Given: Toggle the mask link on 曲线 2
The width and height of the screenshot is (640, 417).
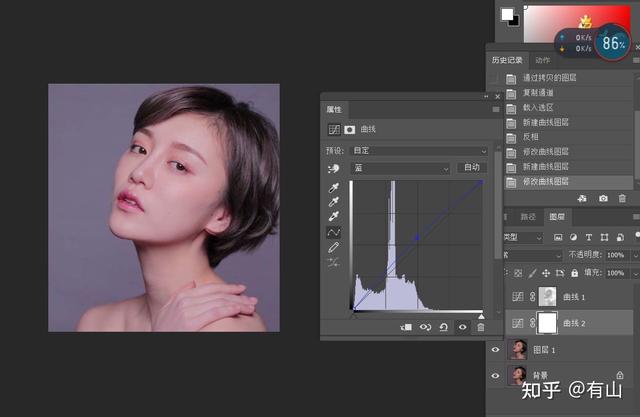Looking at the screenshot, I should (x=532, y=324).
